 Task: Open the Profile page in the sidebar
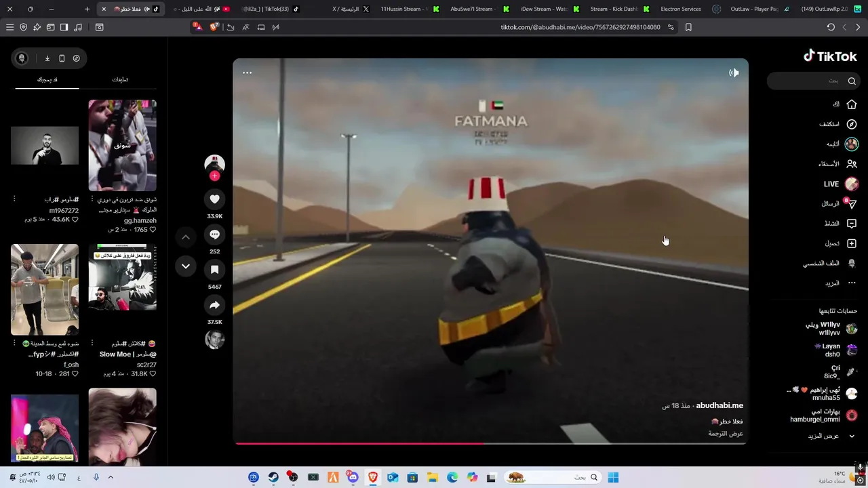pos(831,263)
